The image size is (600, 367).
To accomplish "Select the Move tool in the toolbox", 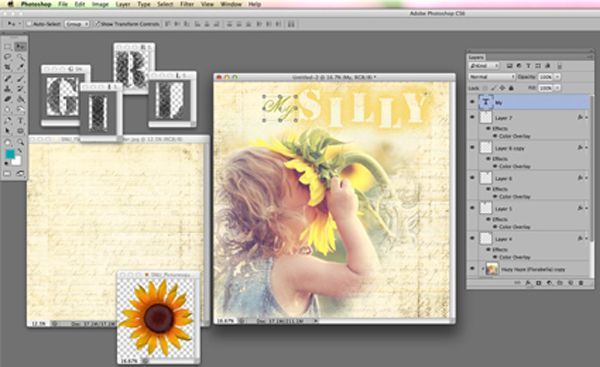I will (x=20, y=47).
